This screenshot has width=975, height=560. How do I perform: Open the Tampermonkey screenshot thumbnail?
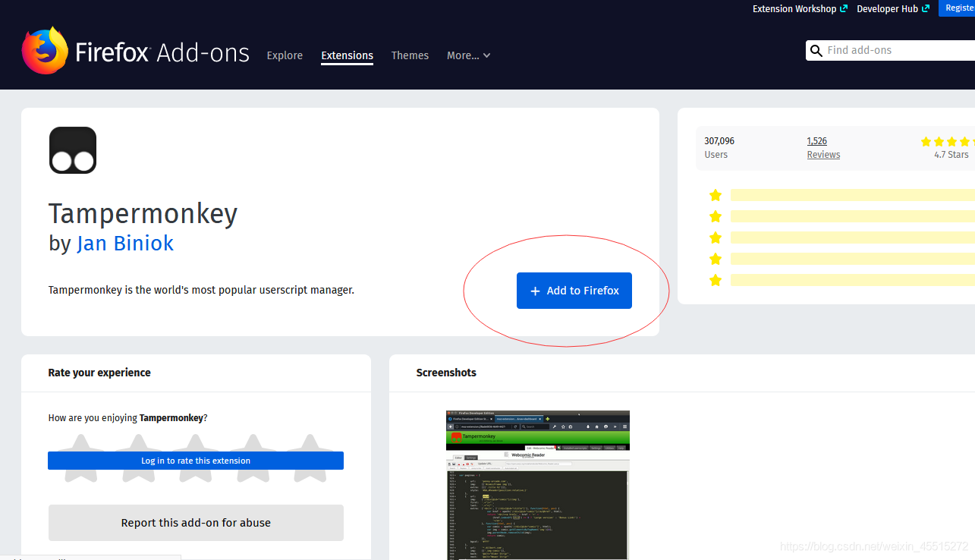(x=538, y=485)
